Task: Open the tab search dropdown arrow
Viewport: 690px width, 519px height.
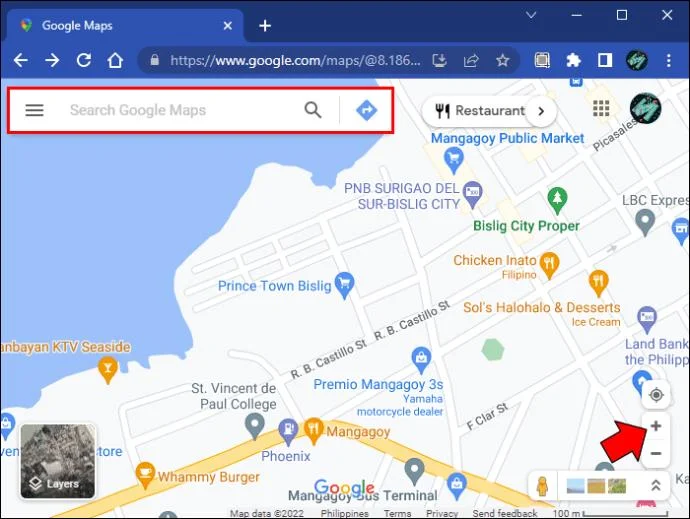Action: [x=532, y=15]
